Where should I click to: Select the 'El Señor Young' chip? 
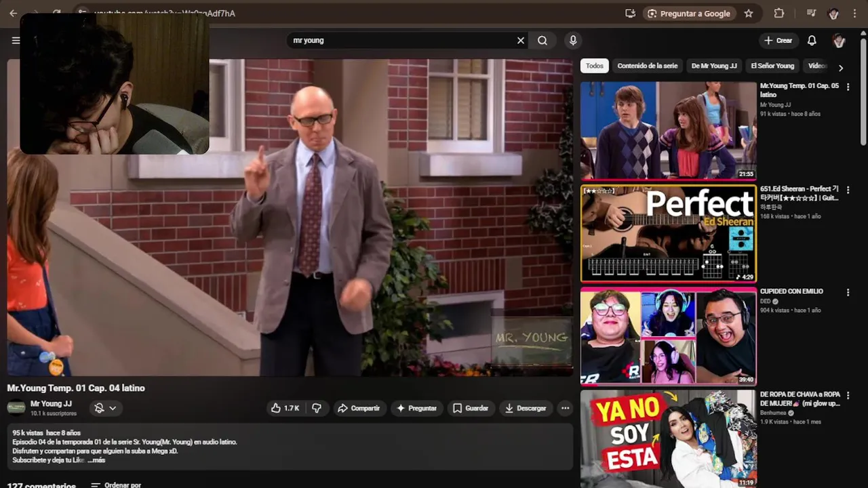pyautogui.click(x=772, y=66)
